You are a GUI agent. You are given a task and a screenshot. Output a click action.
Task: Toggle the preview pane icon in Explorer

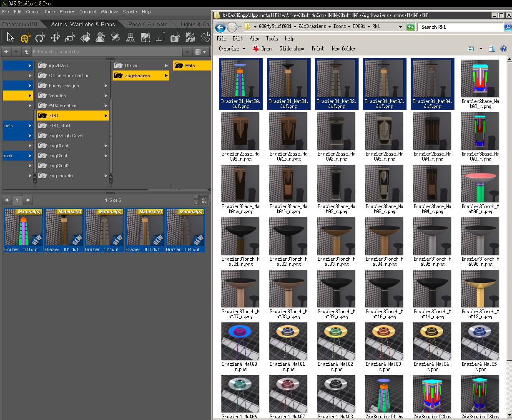(492, 49)
